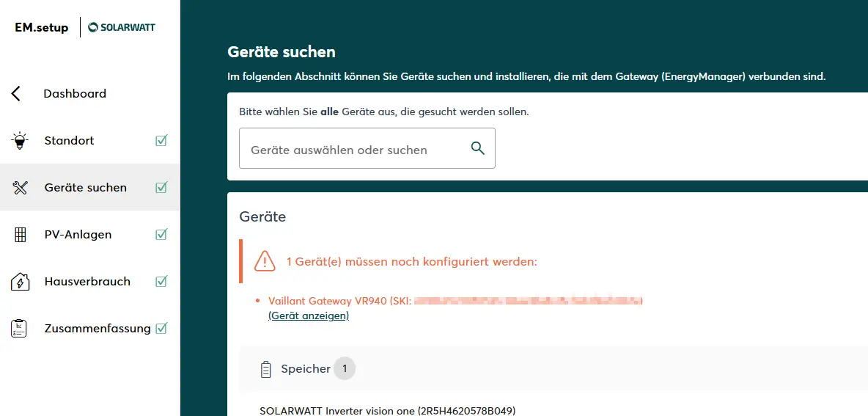The height and width of the screenshot is (416, 868).
Task: Click the Zusammenfassung clipboard icon
Action: [20, 329]
